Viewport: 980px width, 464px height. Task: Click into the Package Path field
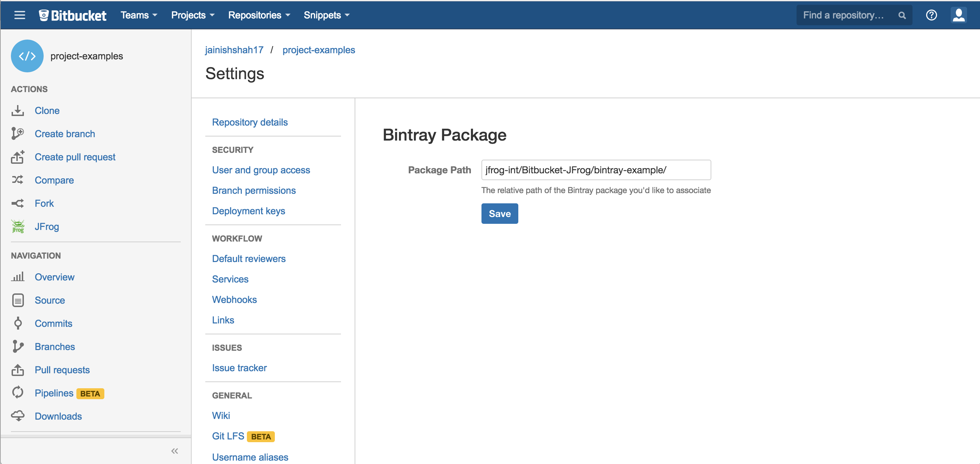595,170
